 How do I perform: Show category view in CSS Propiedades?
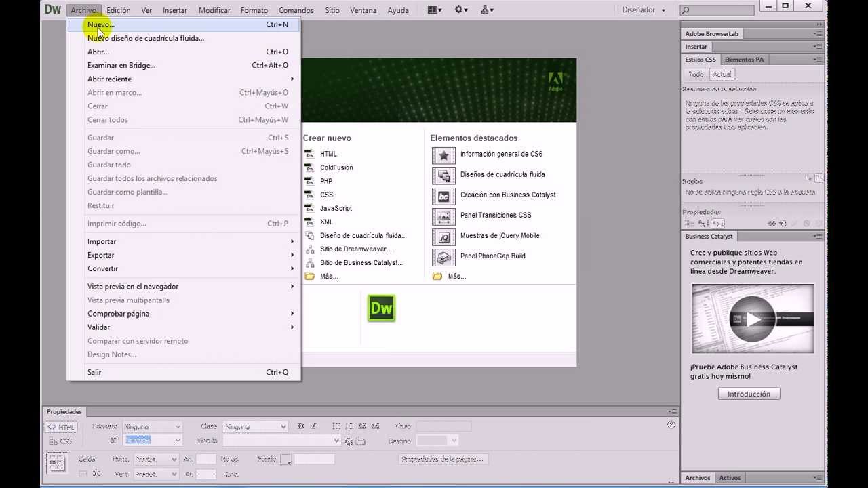(x=690, y=223)
